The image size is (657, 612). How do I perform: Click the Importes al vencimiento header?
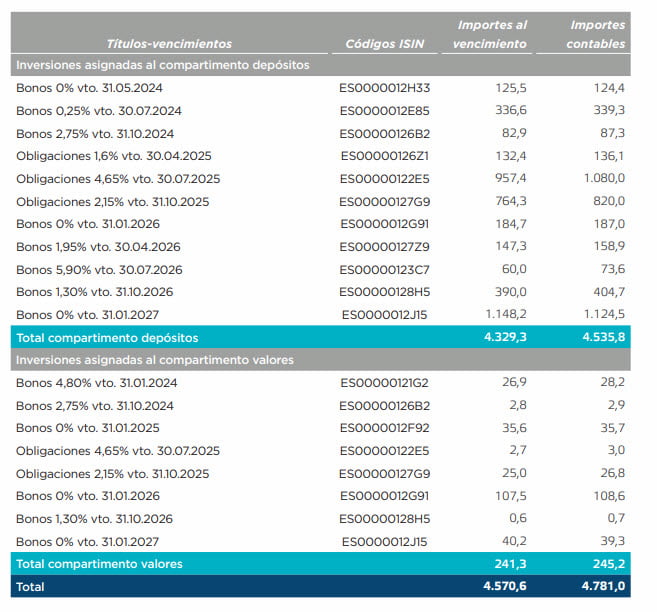point(491,33)
